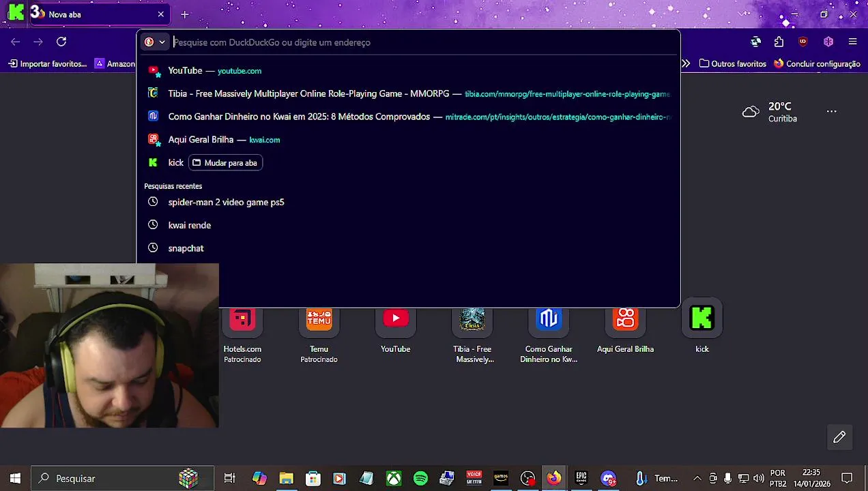Click the forward navigation arrow
Image resolution: width=868 pixels, height=491 pixels.
click(x=38, y=42)
